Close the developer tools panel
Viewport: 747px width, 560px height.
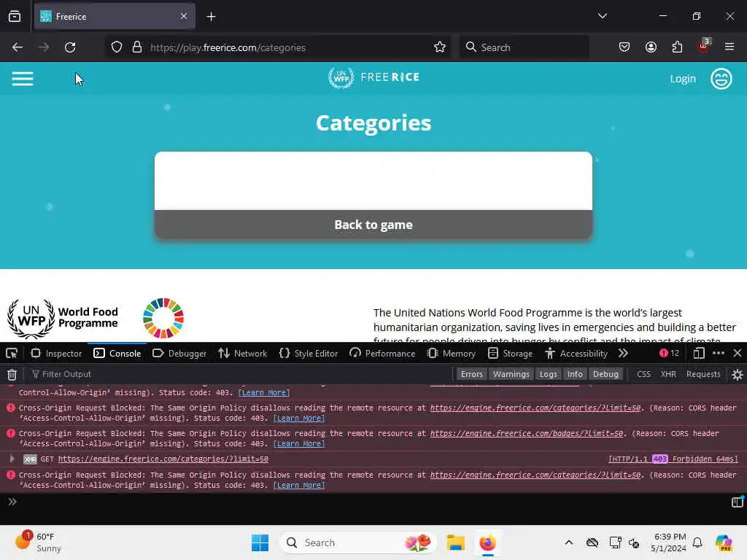click(x=738, y=353)
